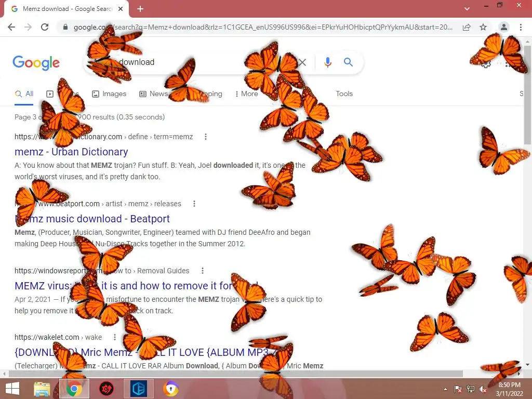Open the Windows Start menu
Screen dimensions: 532x399
tap(12, 389)
